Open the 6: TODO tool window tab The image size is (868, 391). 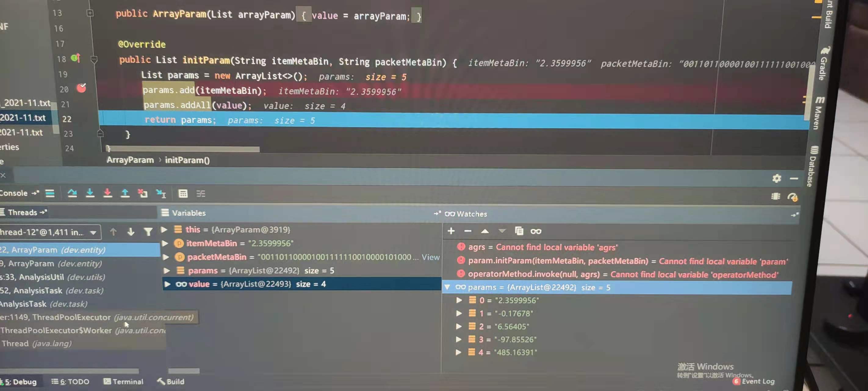pos(70,382)
